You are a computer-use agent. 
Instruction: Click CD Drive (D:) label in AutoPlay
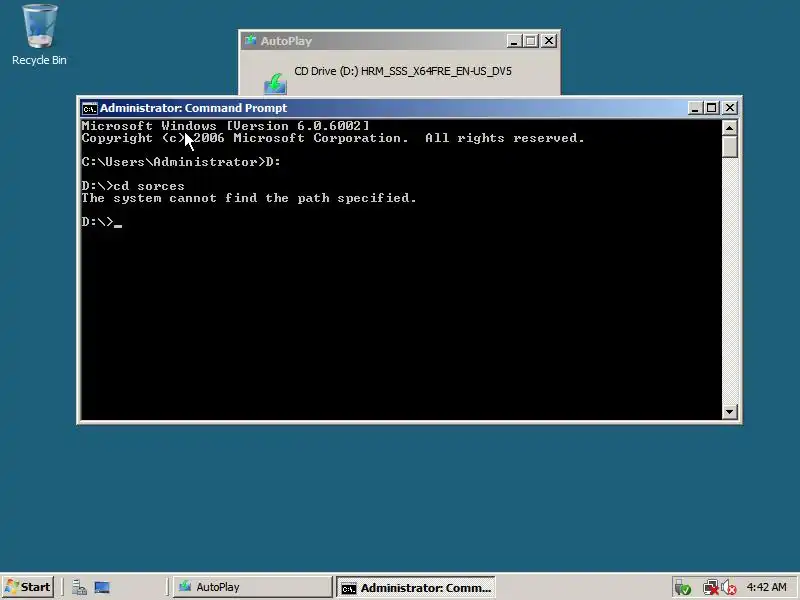403,71
